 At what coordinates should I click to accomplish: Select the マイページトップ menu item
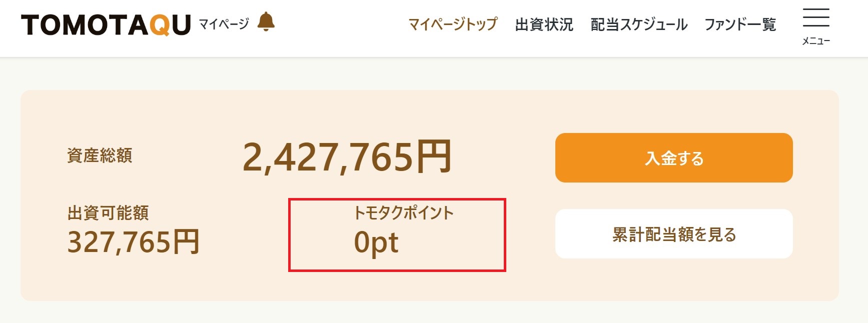pyautogui.click(x=453, y=23)
